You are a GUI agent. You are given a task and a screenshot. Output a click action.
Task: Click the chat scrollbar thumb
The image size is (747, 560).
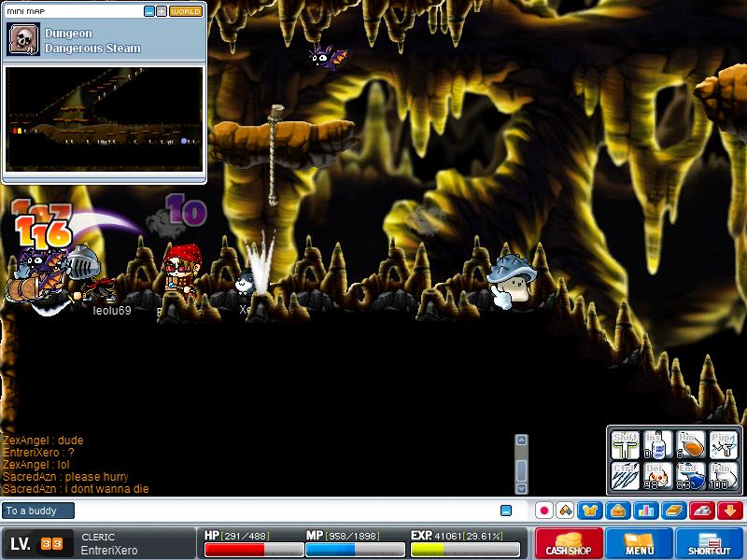tap(522, 470)
